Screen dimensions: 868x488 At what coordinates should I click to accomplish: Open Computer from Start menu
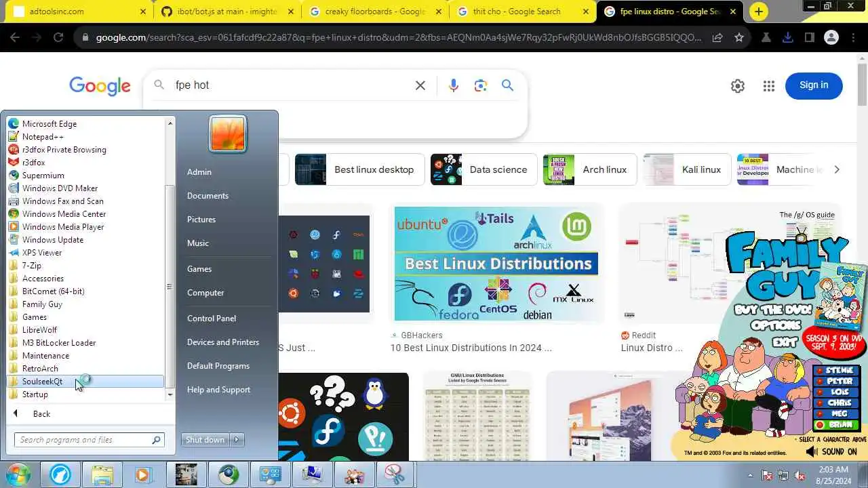pos(205,293)
